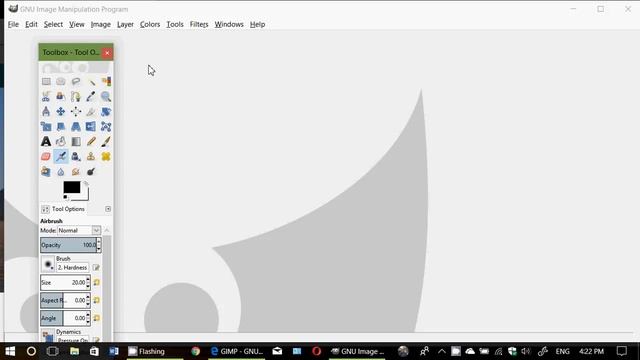Open the Select menu
640x360 pixels.
pos(53,24)
